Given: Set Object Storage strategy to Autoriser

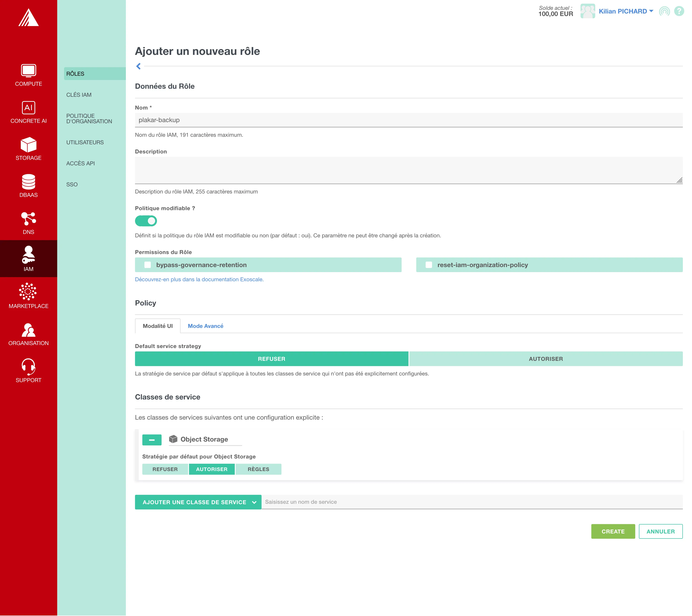Looking at the screenshot, I should coord(212,469).
